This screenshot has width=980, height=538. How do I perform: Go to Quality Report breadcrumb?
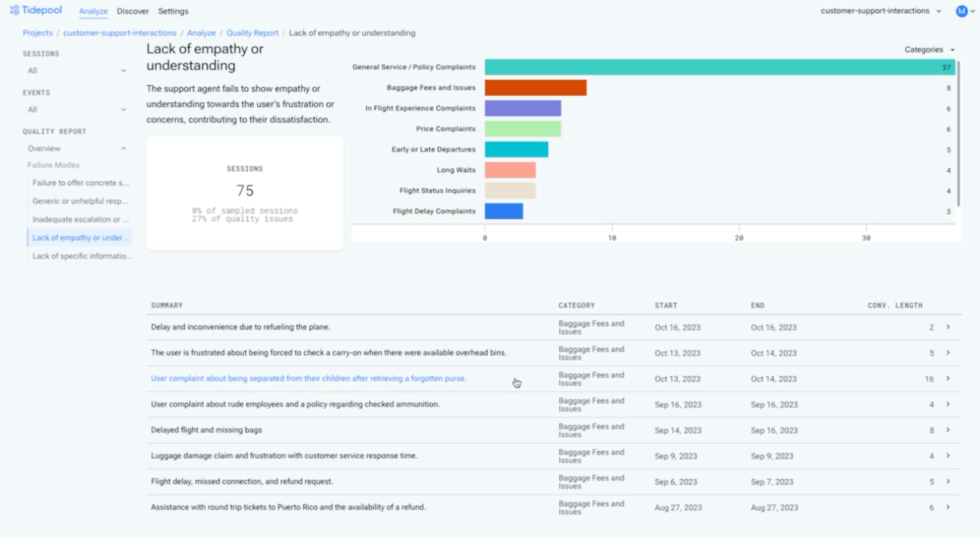[x=252, y=33]
